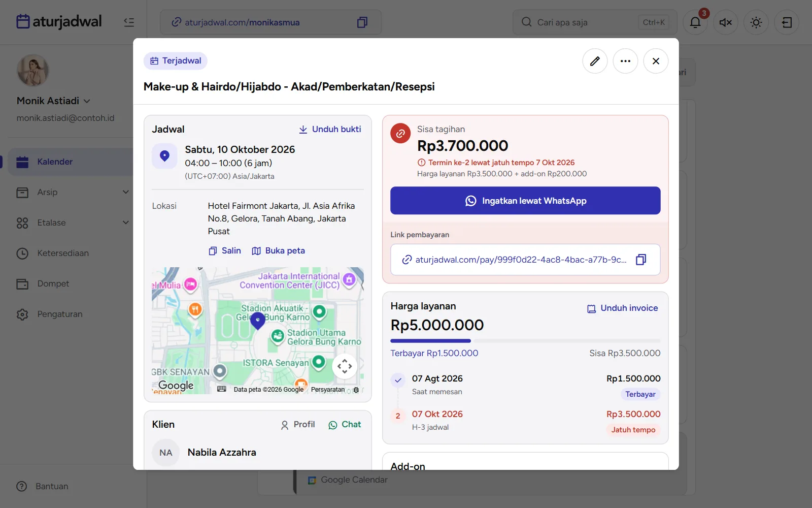Viewport: 812px width, 508px height.
Task: Download proof via Unduh bukti
Action: tap(330, 129)
